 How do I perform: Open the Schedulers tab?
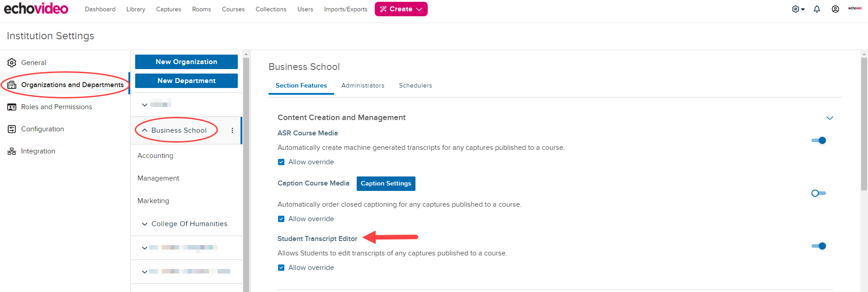tap(415, 85)
